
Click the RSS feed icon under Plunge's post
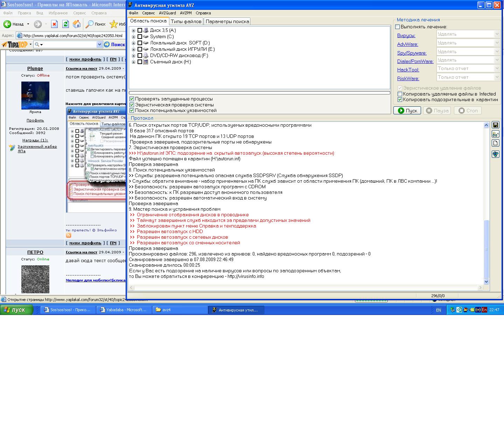coord(68,235)
